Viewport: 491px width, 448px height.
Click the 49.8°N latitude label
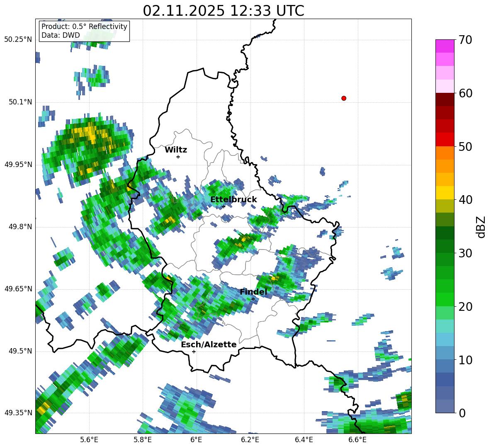[20, 227]
